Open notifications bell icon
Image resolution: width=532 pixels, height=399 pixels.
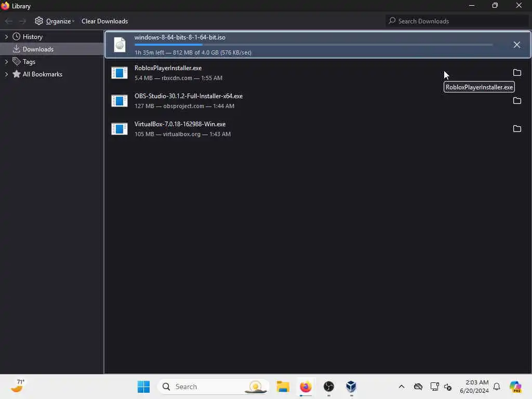point(496,387)
